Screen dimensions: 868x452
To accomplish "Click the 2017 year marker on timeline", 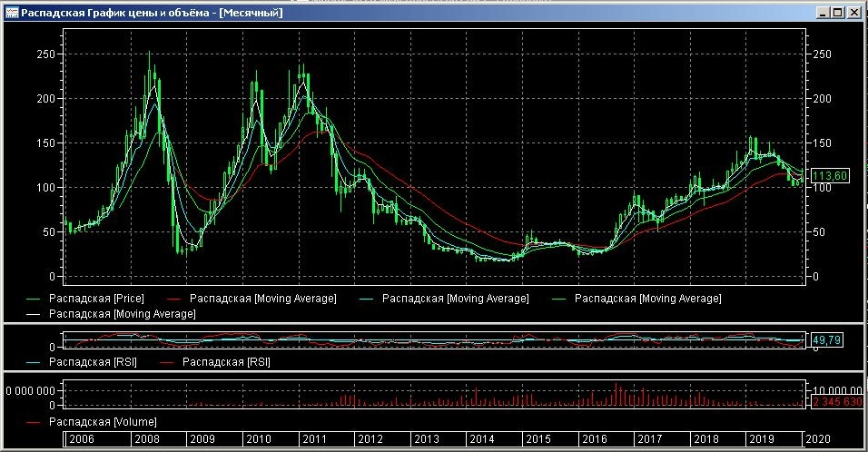I will pos(649,439).
